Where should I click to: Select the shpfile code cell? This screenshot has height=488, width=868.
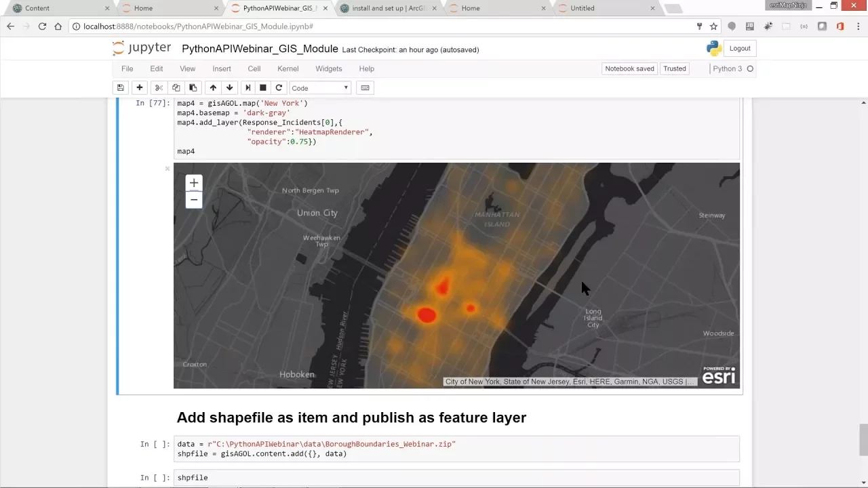457,477
